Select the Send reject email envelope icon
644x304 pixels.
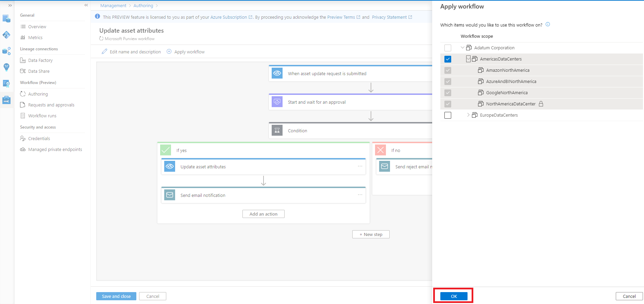[385, 167]
